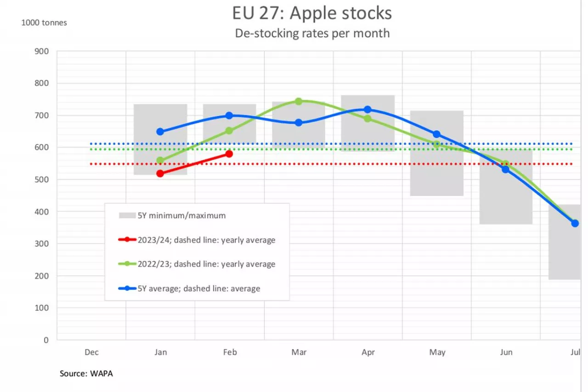Select the May x-axis month label
The width and height of the screenshot is (588, 392).
(437, 352)
